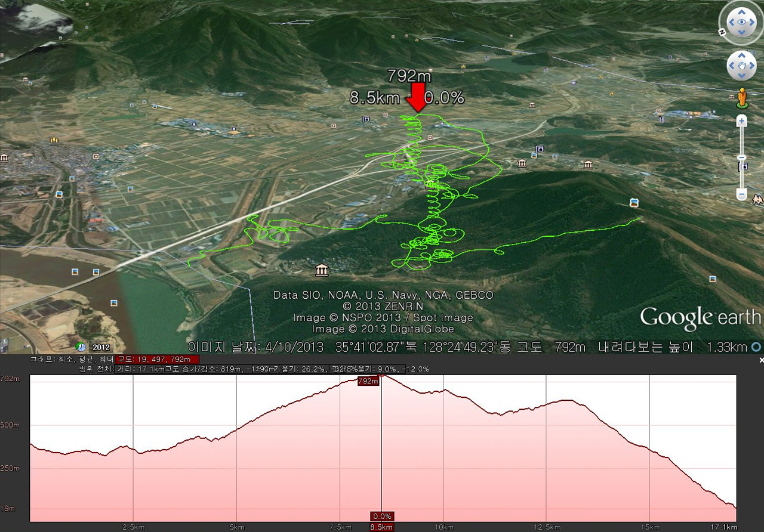Reset north using the N compass marker
Viewport: 764px width, 532px height.
(722, 32)
